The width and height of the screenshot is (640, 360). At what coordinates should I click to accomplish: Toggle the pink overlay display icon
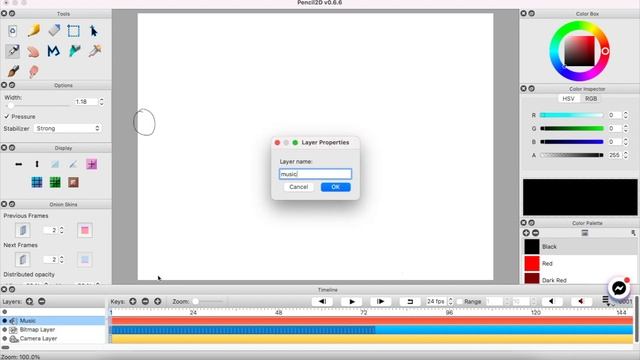91,164
